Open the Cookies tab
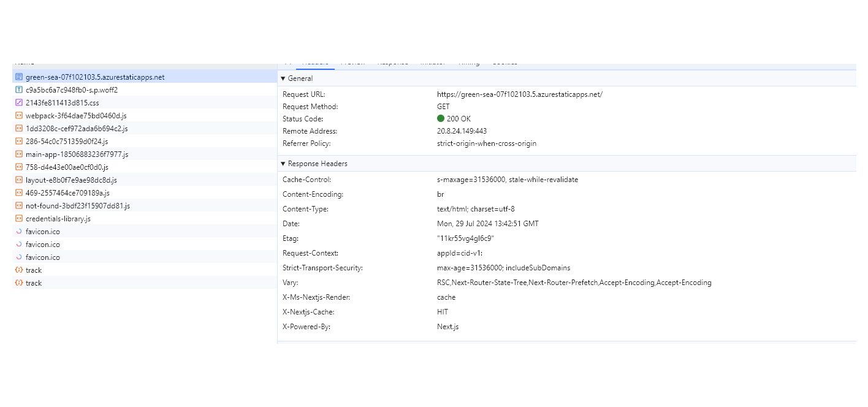868x407 pixels. [504, 62]
